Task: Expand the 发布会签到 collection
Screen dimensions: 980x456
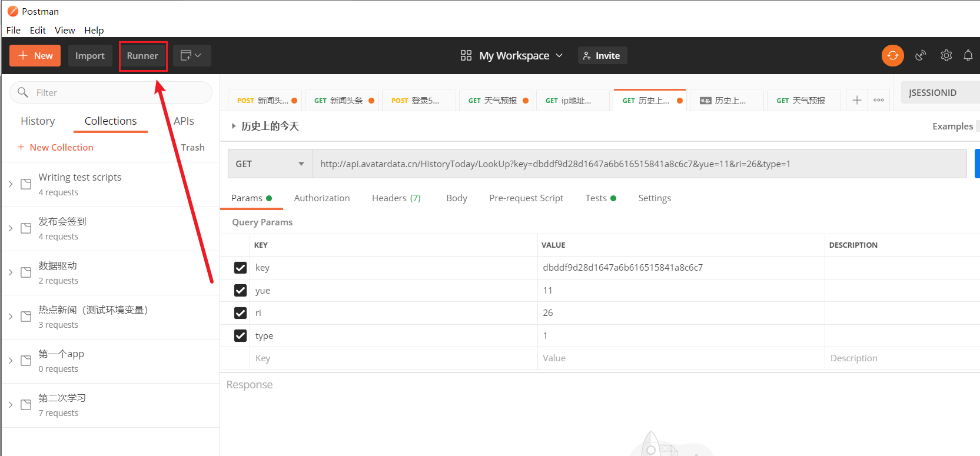Action: point(11,228)
